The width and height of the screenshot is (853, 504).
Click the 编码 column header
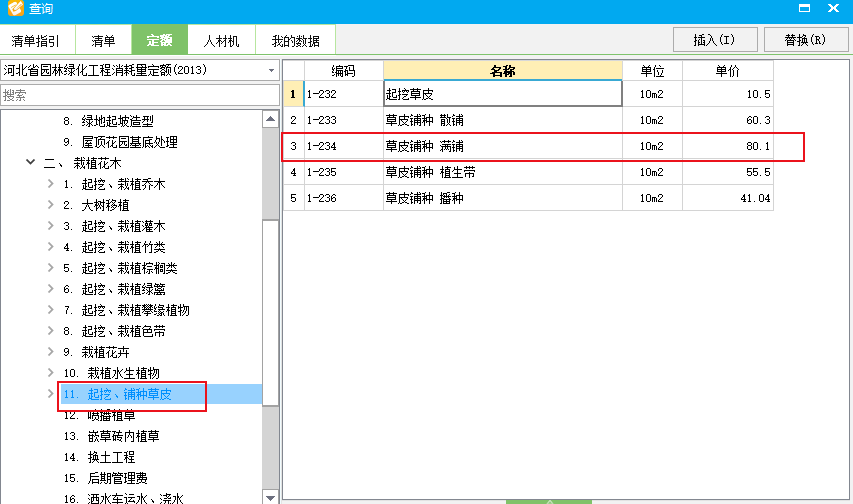click(x=343, y=71)
